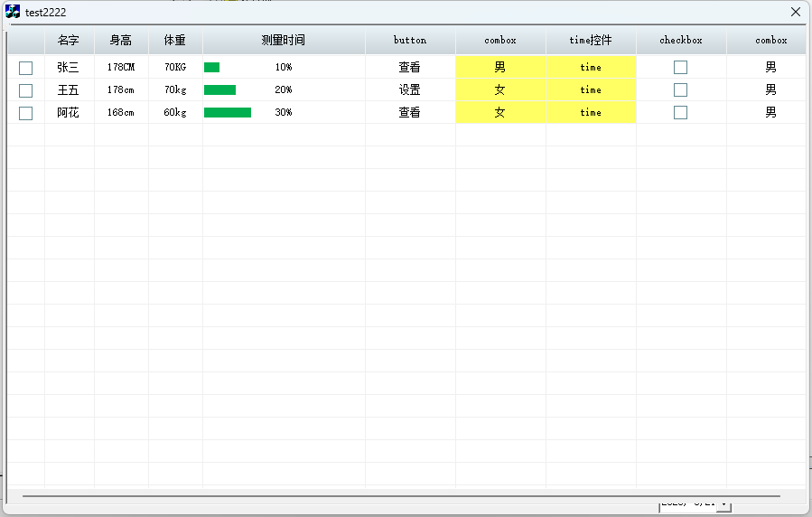Image resolution: width=812 pixels, height=517 pixels.
Task: Click 设置 button in 王五 row
Action: pos(410,89)
